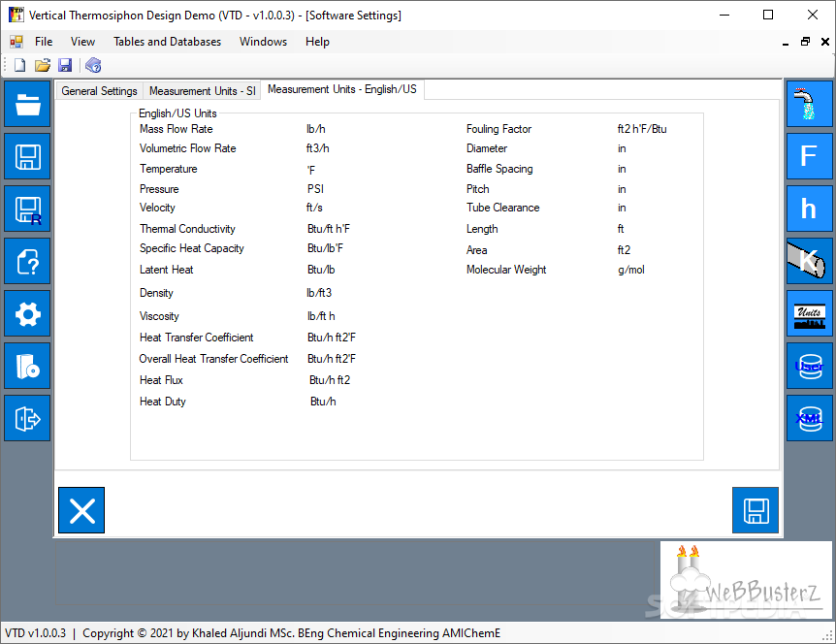Viewport: 836px width, 644px height.
Task: Open the XML database icon on right
Action: click(810, 418)
